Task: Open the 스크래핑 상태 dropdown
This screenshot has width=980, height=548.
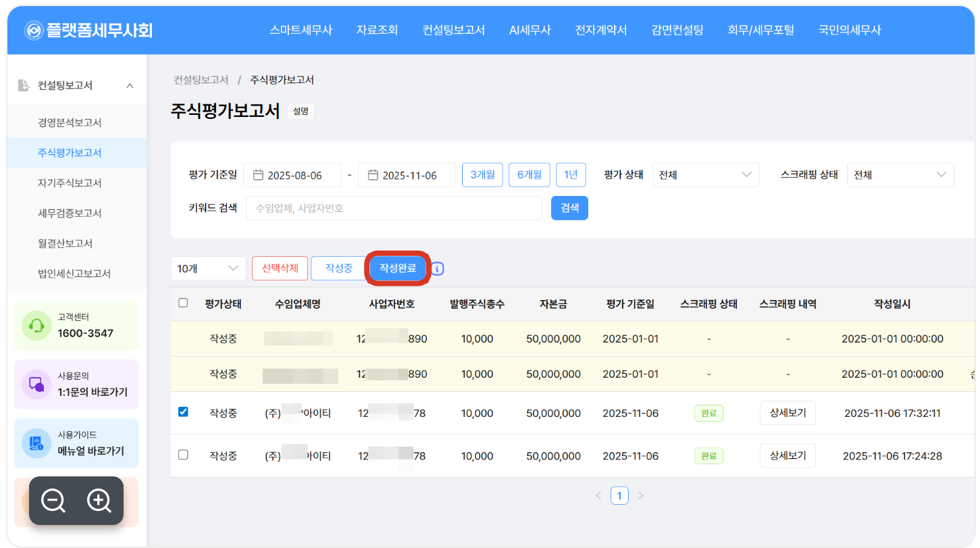Action: coord(900,175)
